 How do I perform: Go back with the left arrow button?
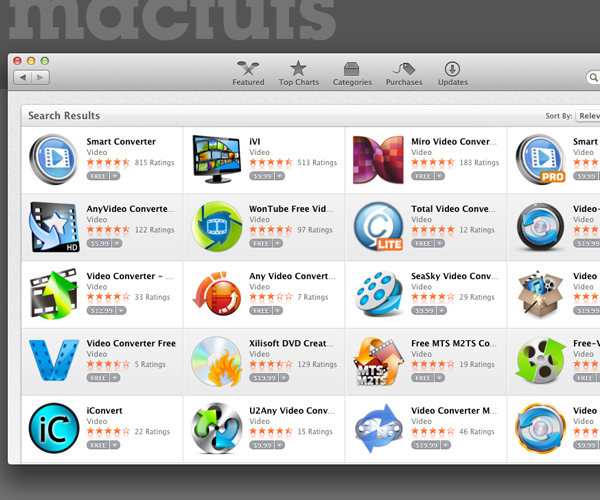23,78
